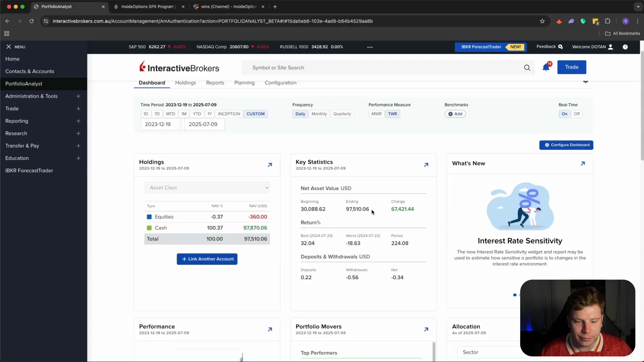
Task: View site information icon in address bar
Action: 46,21
